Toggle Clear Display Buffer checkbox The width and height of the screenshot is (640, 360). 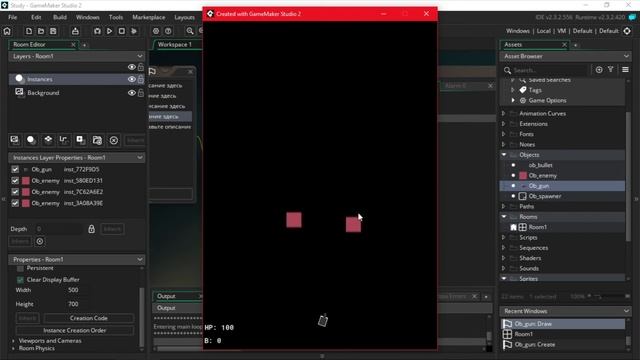(20, 280)
